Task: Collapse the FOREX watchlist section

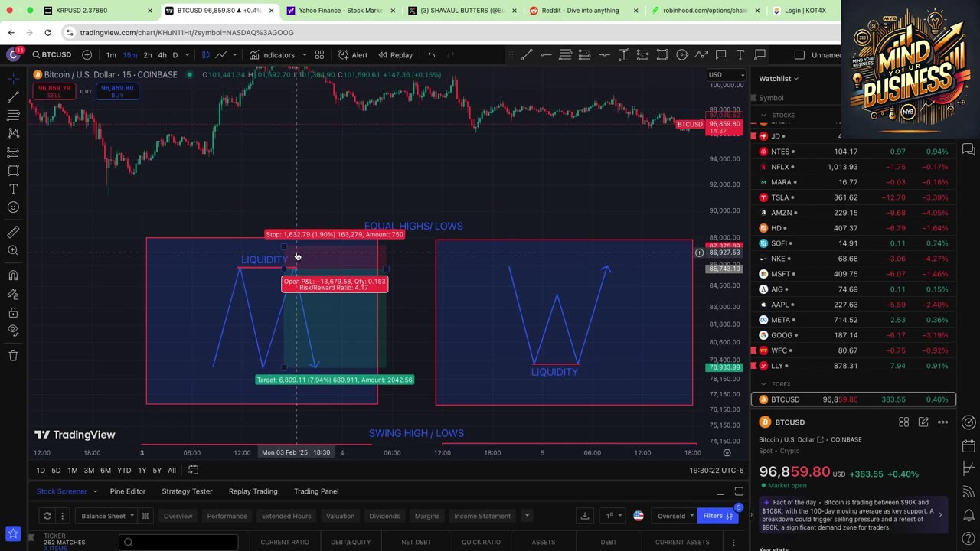Action: click(763, 384)
